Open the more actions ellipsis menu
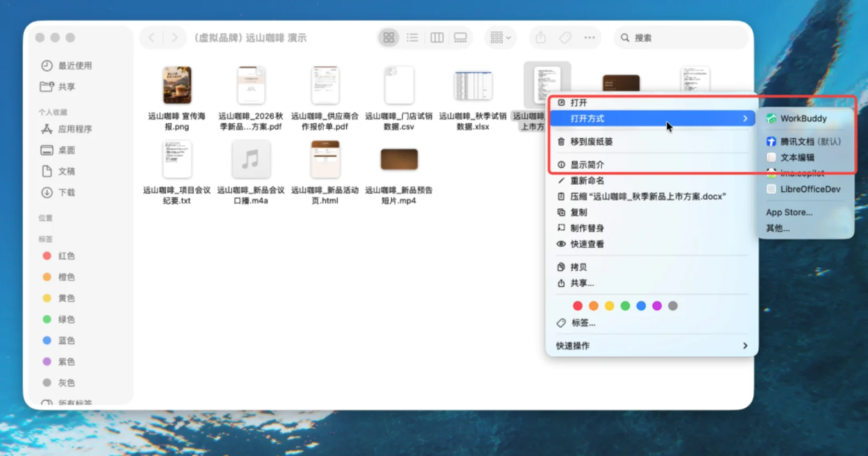Screen dimensions: 868x456 point(589,38)
